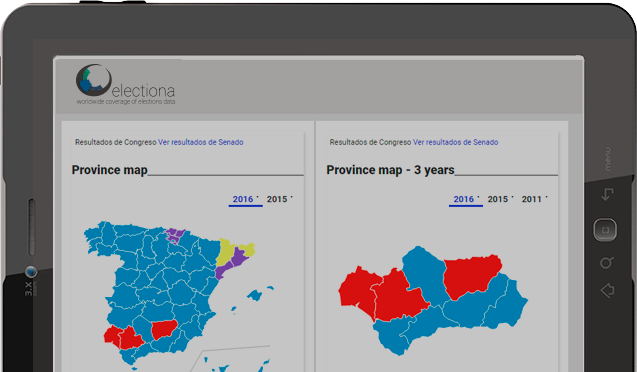
Task: Tap the tablet return arrow icon
Action: (x=607, y=194)
